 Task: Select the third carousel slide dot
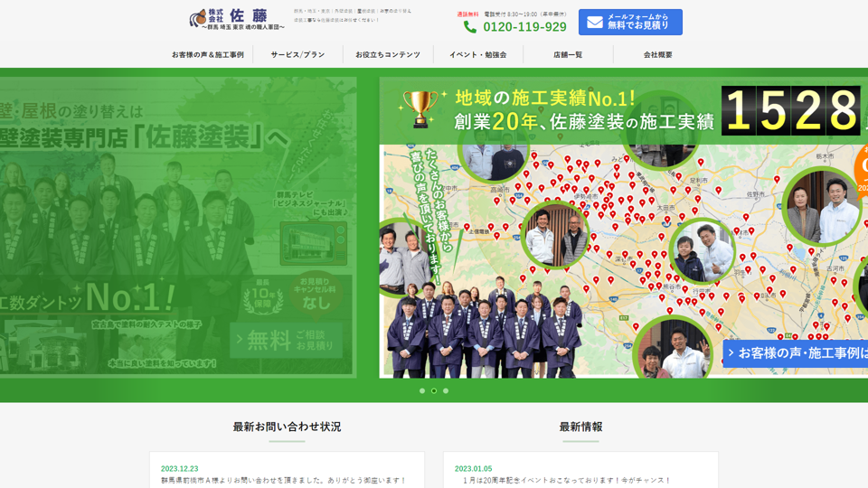coord(446,391)
